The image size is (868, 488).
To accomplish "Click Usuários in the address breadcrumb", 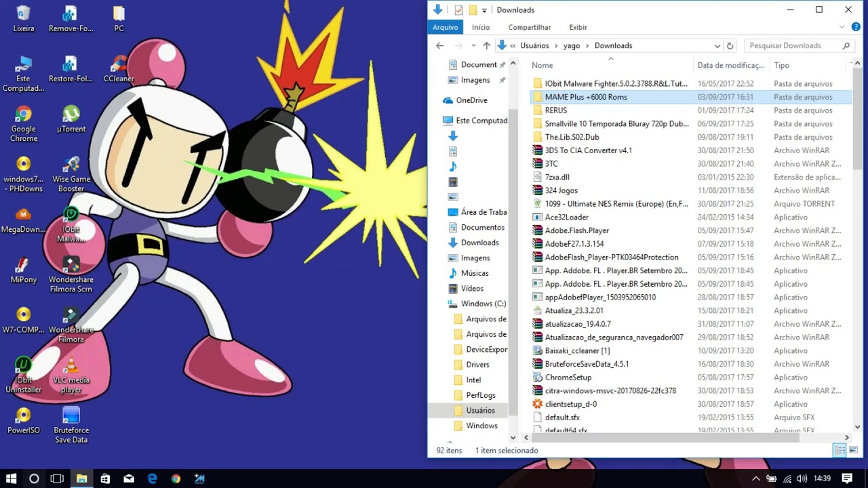I will coord(534,45).
